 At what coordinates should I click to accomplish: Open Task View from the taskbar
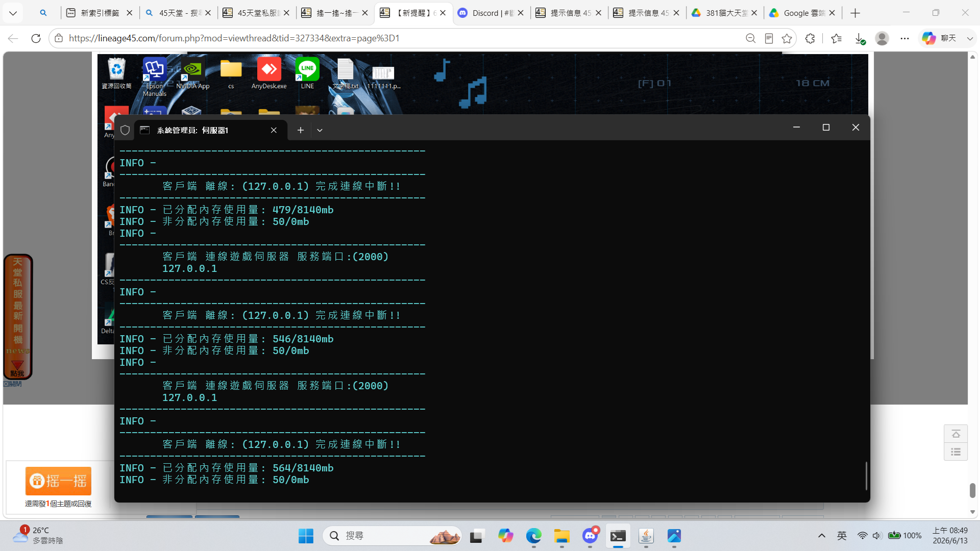coord(476,536)
